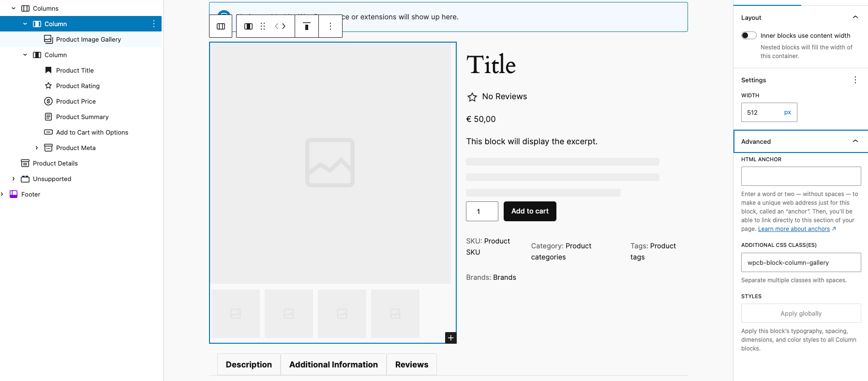Open Learn more about anchors link

tap(793, 229)
